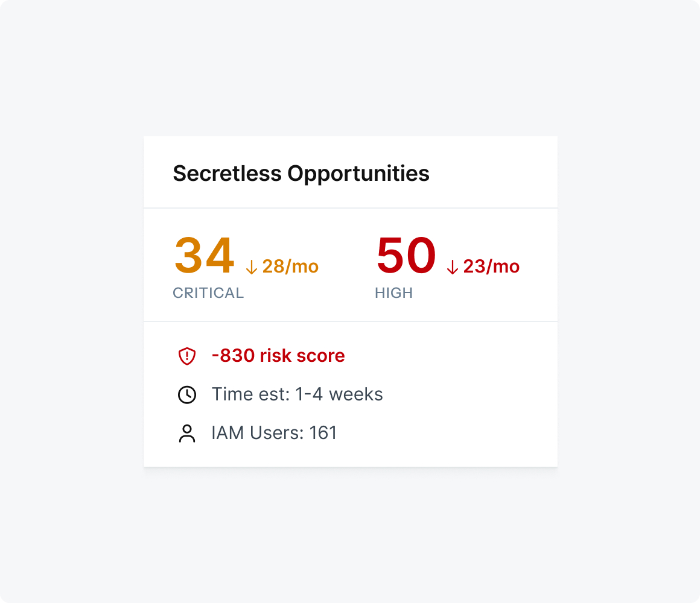Viewport: 700px width, 603px height.
Task: Select the orange critical count 34
Action: (x=204, y=256)
